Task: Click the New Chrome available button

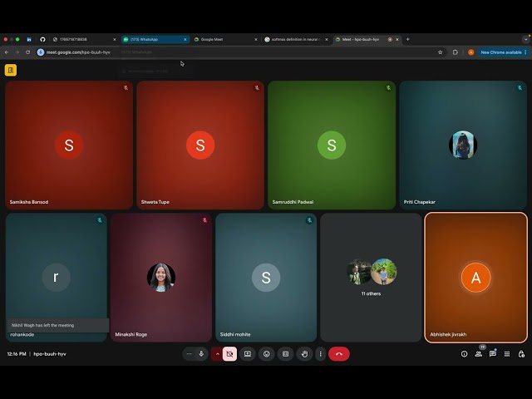Action: (x=500, y=52)
